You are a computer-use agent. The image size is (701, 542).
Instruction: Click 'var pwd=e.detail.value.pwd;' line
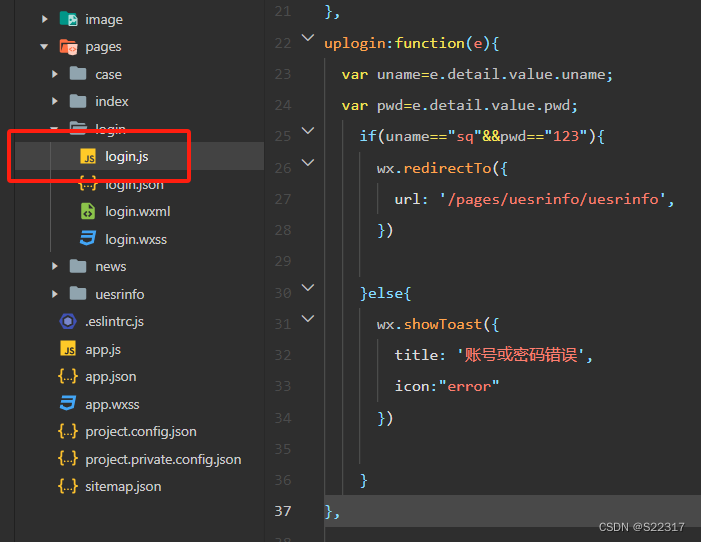click(460, 106)
